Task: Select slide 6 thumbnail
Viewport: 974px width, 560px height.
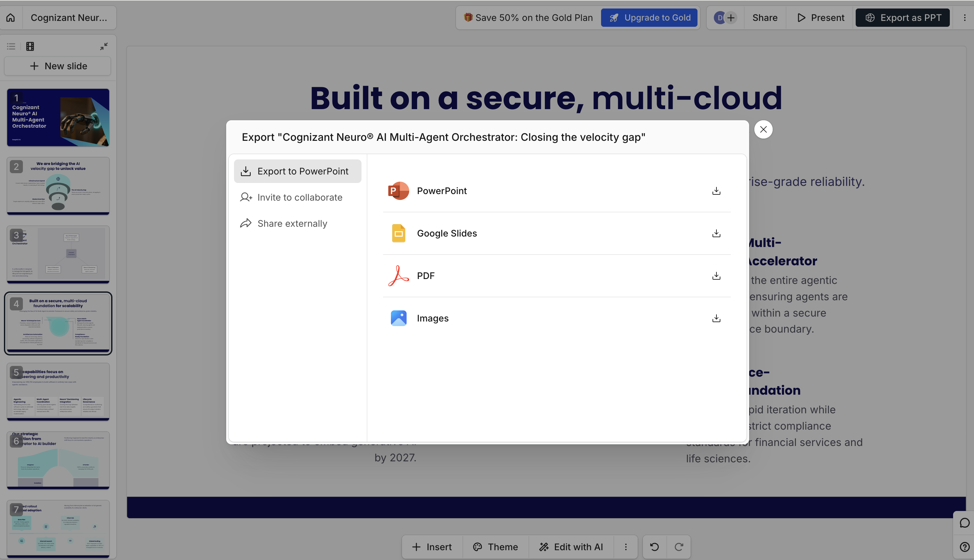Action: (x=58, y=460)
